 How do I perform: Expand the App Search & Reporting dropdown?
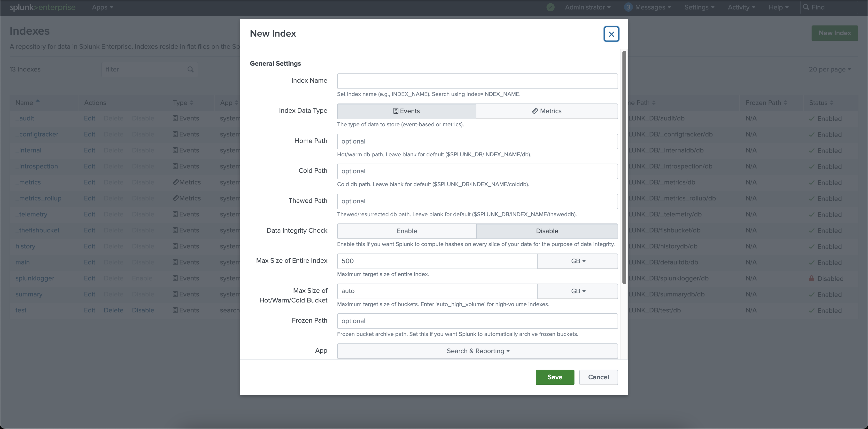[477, 351]
